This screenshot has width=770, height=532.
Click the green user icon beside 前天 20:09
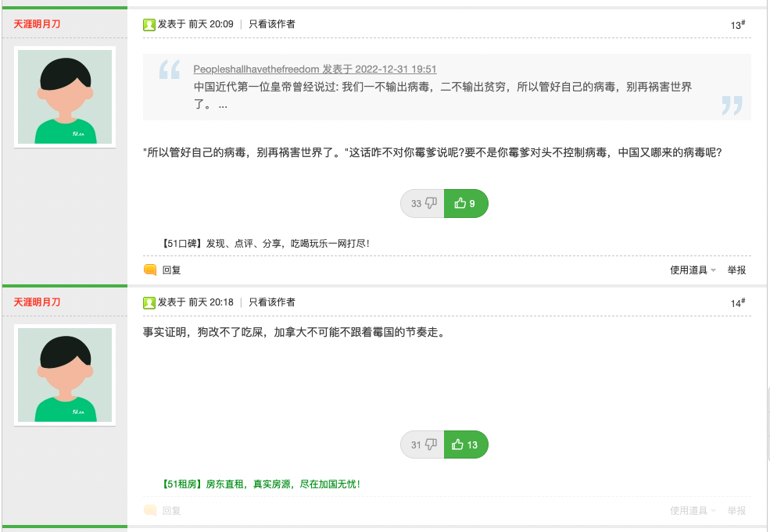[x=149, y=24]
